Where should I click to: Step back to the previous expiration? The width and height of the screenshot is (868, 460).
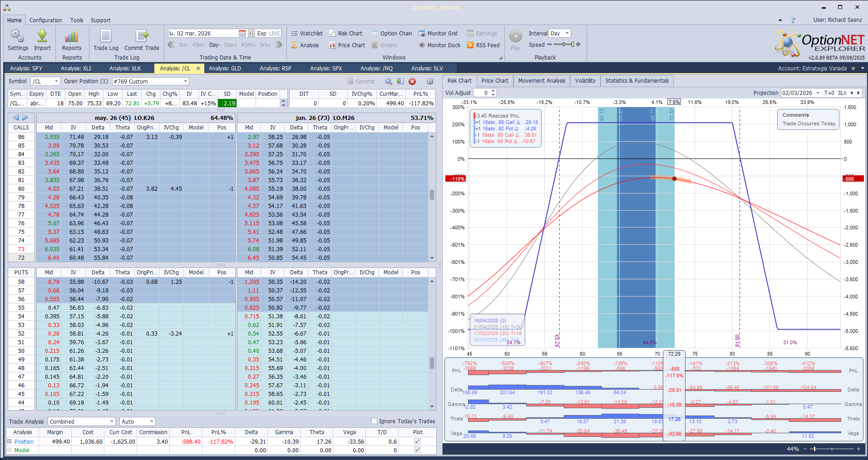(171, 45)
